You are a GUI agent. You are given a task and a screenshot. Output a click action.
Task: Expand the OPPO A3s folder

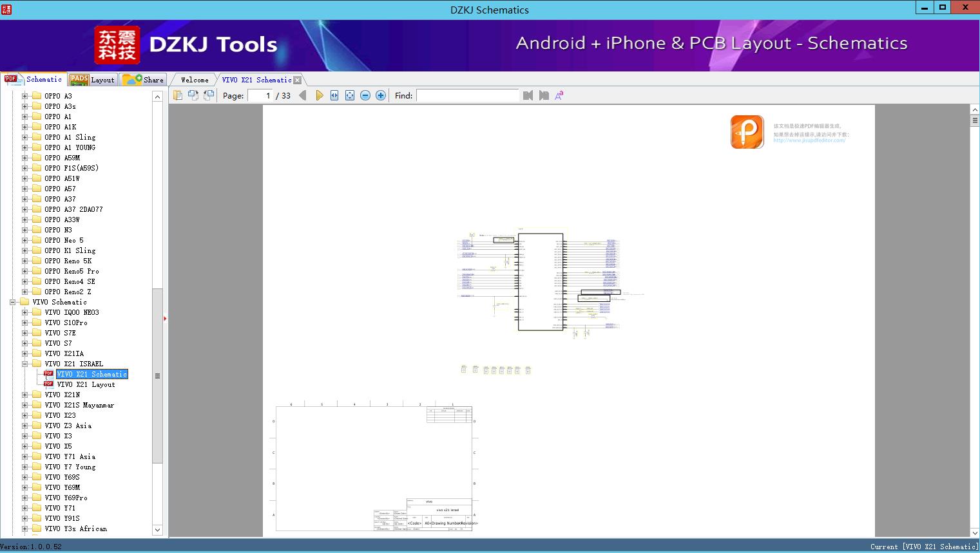[x=25, y=106]
